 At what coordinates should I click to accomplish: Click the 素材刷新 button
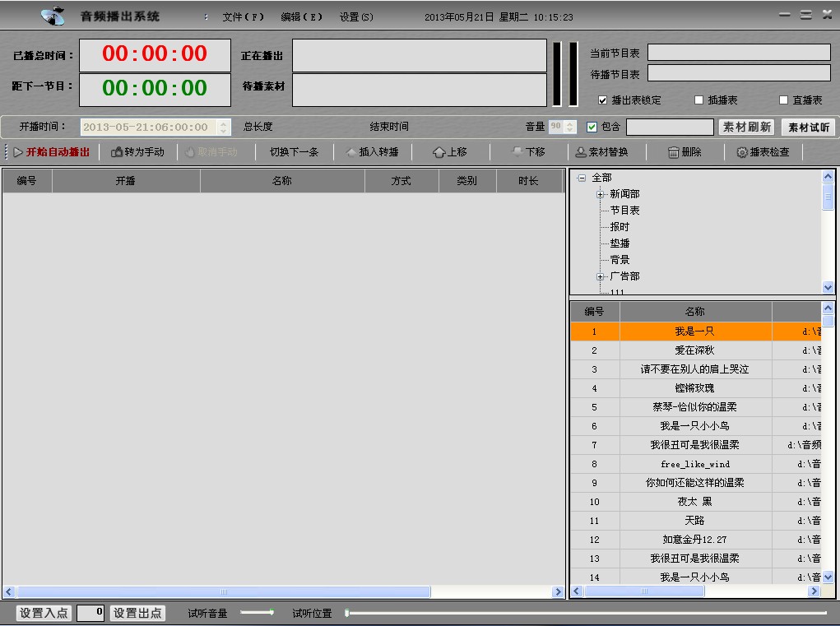[x=747, y=128]
